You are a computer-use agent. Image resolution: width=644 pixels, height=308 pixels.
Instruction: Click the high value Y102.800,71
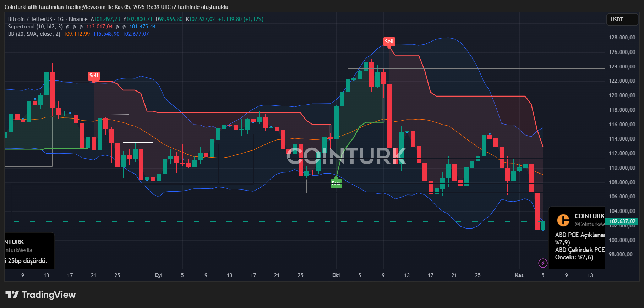click(138, 19)
